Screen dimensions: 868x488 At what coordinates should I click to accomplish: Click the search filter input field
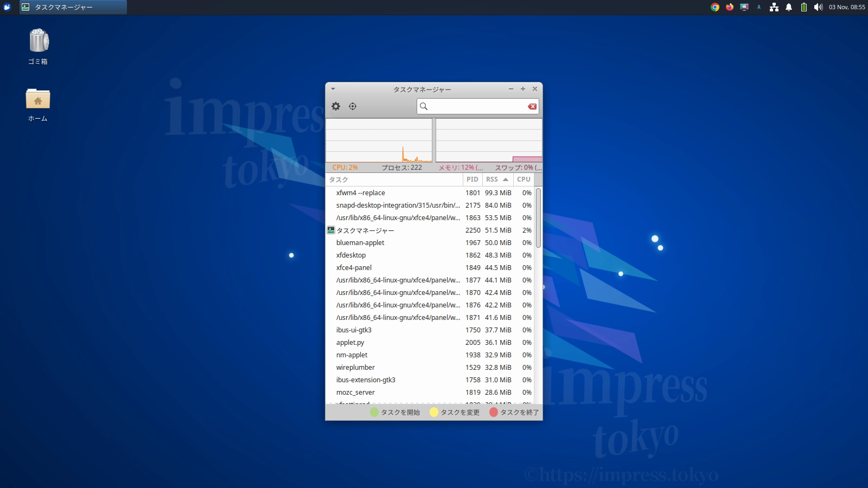[478, 106]
